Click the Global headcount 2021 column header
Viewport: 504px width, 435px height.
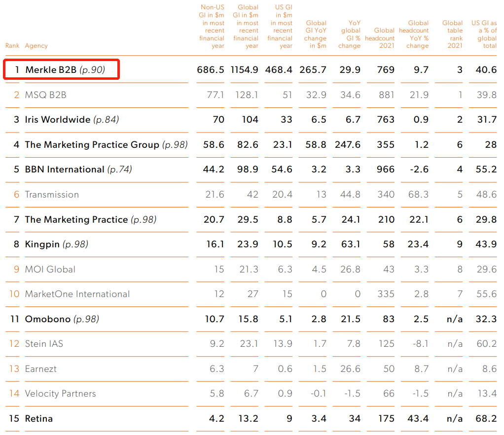(380, 38)
